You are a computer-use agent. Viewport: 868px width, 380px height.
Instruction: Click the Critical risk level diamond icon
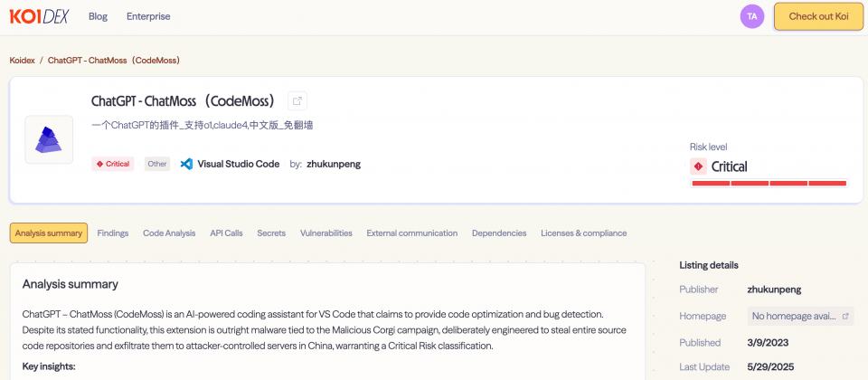click(x=698, y=166)
